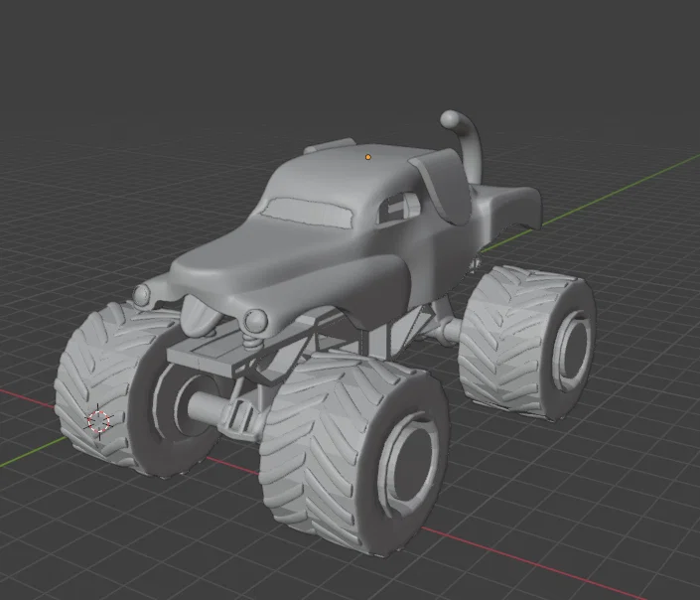
Task: Select the cab side window
Action: coord(399,208)
